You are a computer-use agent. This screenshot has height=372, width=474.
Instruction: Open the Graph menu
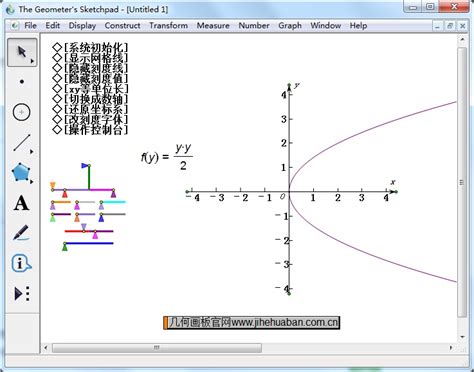[x=290, y=26]
